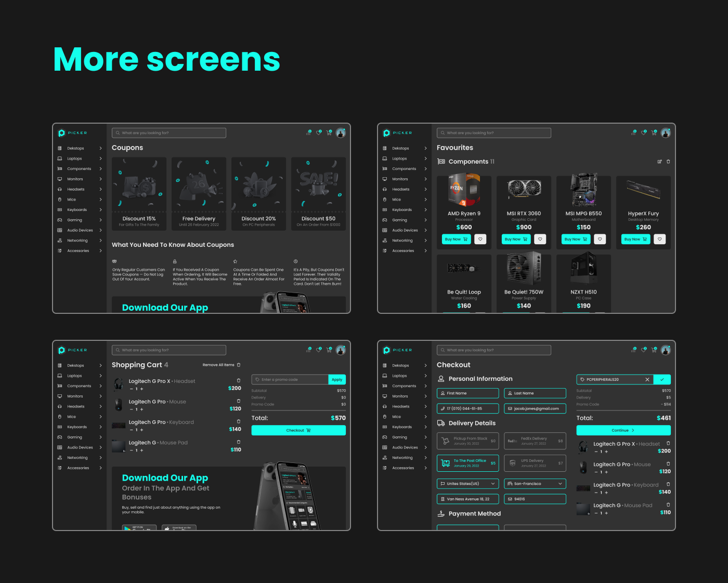
Task: Decrease Logitech G Pro Mouse quantity in Shopping Cart
Action: point(131,409)
